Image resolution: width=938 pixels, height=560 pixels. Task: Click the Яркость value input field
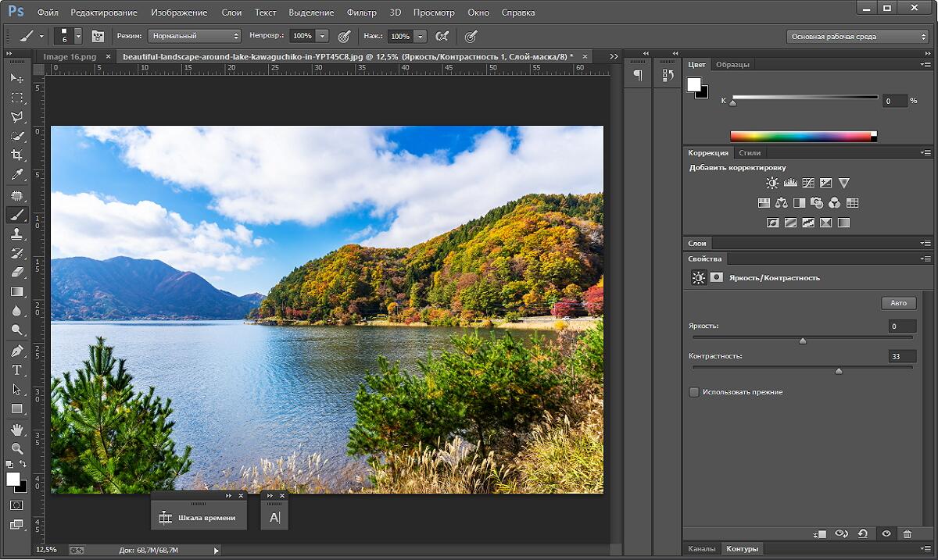click(901, 326)
